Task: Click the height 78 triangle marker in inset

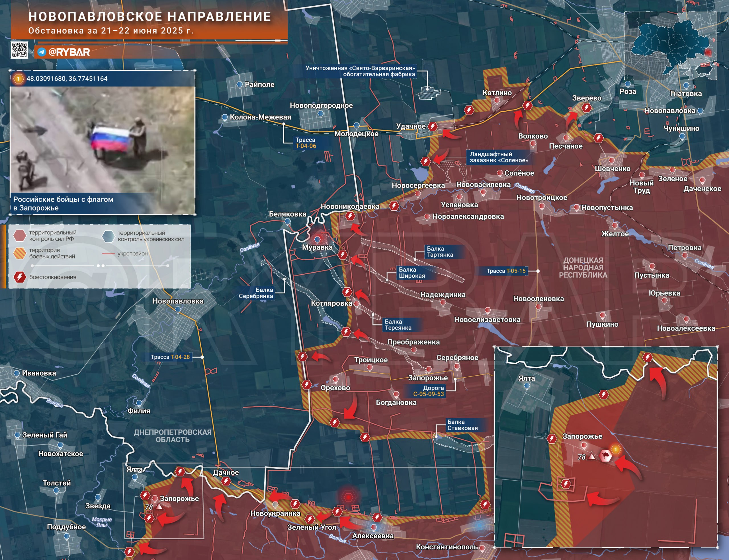Action: 592,456
